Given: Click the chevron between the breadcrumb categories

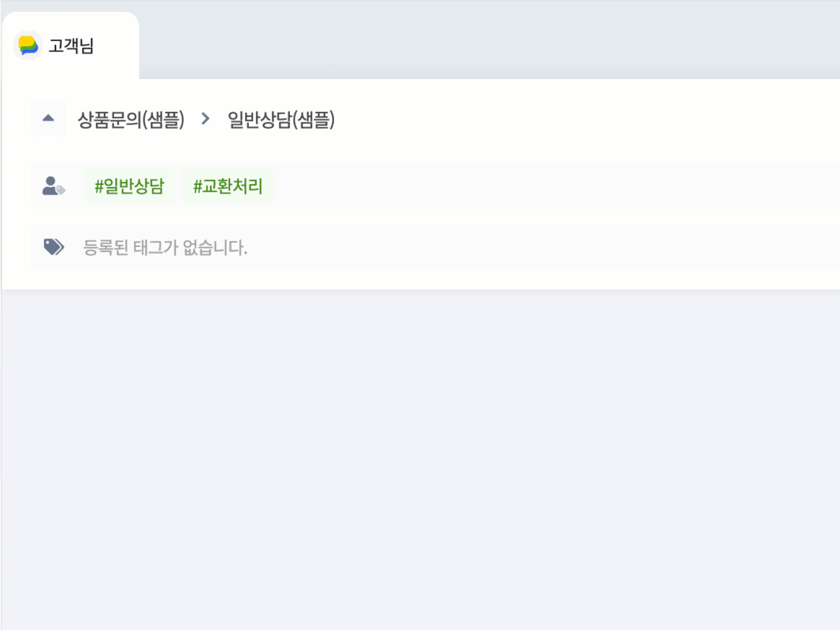Looking at the screenshot, I should tap(205, 119).
